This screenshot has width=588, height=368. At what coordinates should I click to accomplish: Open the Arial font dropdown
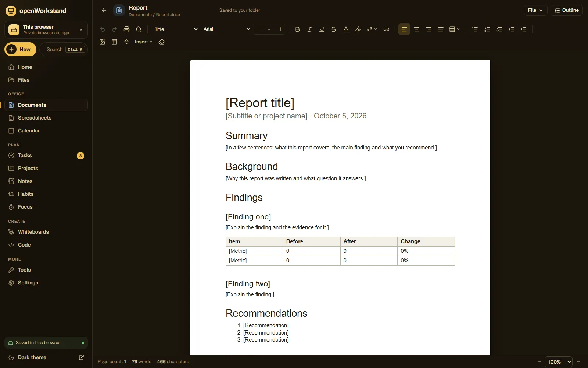pos(226,29)
